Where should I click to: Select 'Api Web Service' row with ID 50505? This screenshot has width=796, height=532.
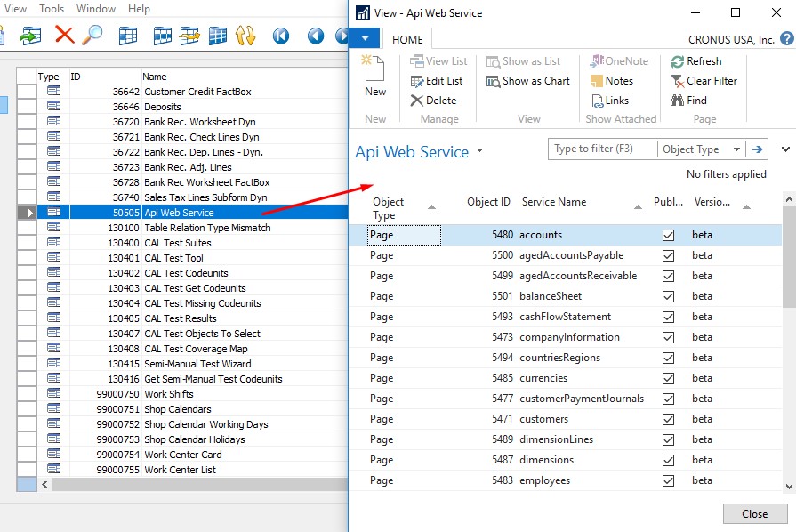pos(182,213)
